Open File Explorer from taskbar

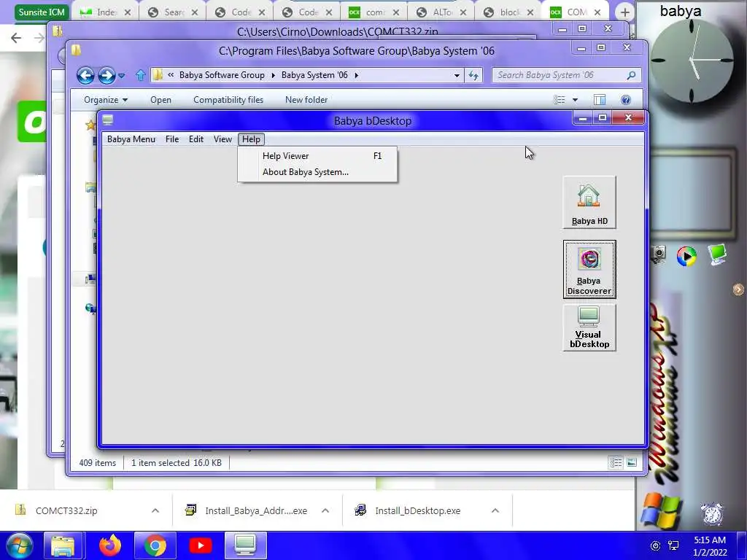pyautogui.click(x=63, y=545)
